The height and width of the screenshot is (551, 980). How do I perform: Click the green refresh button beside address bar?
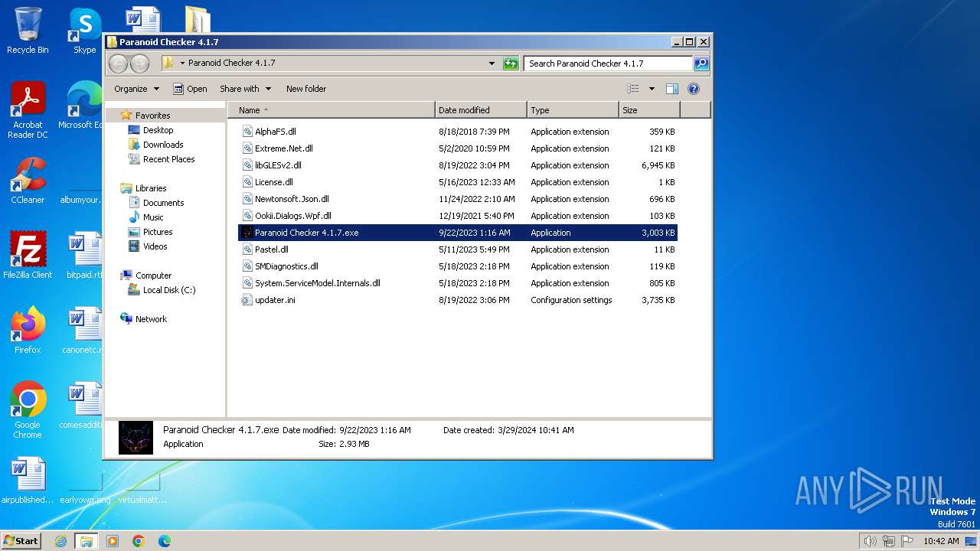tap(511, 64)
